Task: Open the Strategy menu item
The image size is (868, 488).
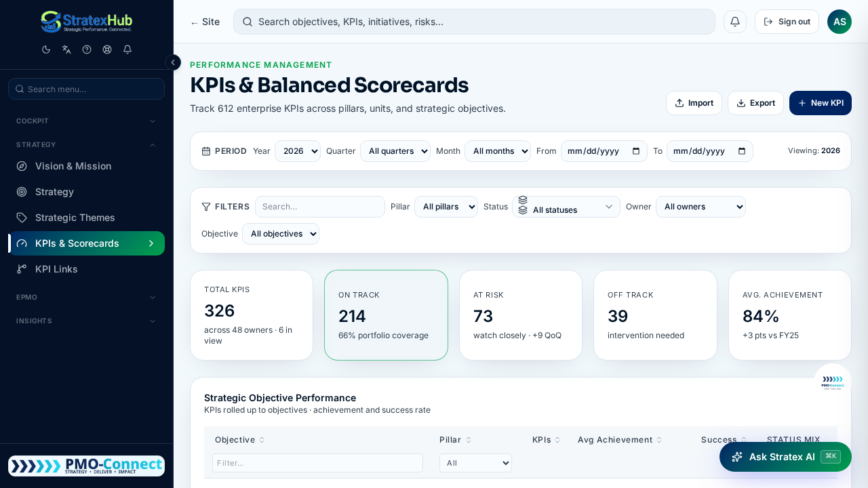Action: tap(86, 192)
